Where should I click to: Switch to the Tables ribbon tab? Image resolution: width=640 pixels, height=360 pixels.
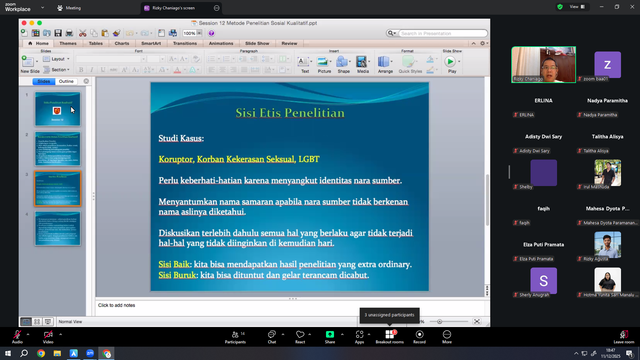pos(96,43)
